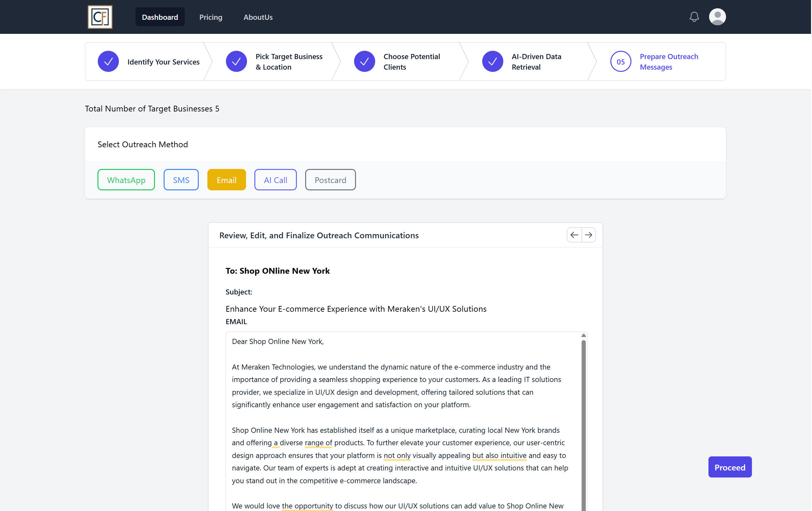Screen dimensions: 812x511
Task: Choose Postcard outreach method
Action: click(330, 180)
